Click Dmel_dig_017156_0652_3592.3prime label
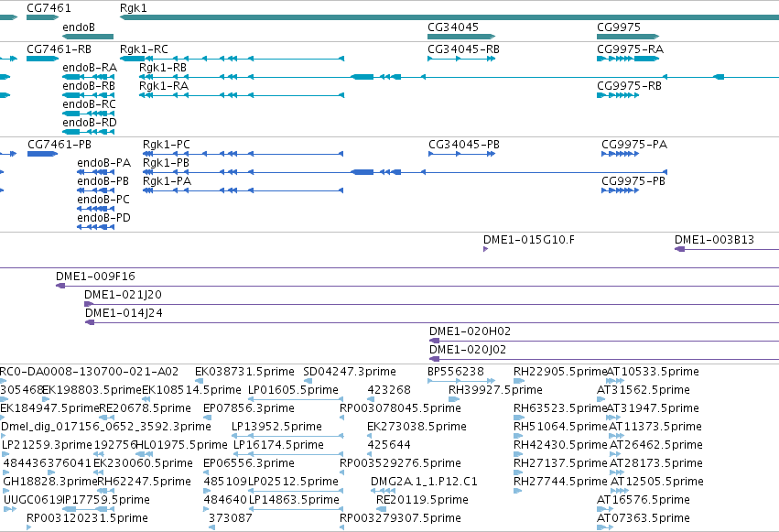The height and width of the screenshot is (532, 779). pyautogui.click(x=106, y=427)
